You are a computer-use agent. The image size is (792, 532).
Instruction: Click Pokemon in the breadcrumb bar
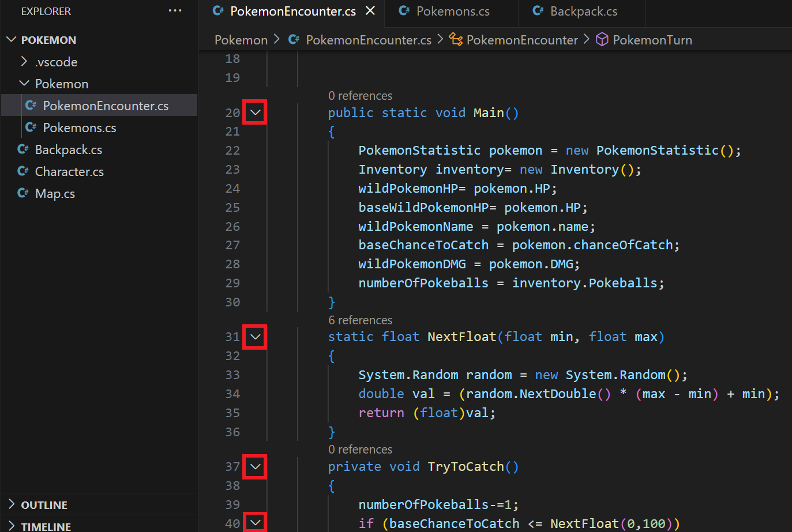tap(241, 39)
